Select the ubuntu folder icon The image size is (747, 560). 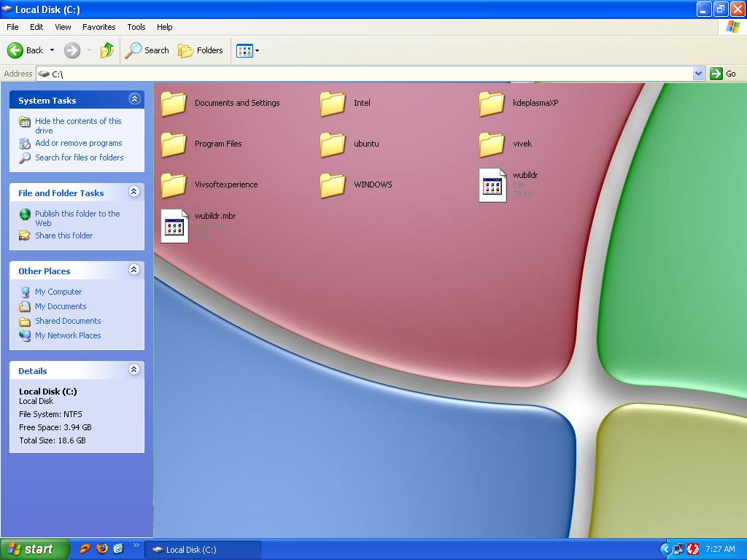[333, 144]
